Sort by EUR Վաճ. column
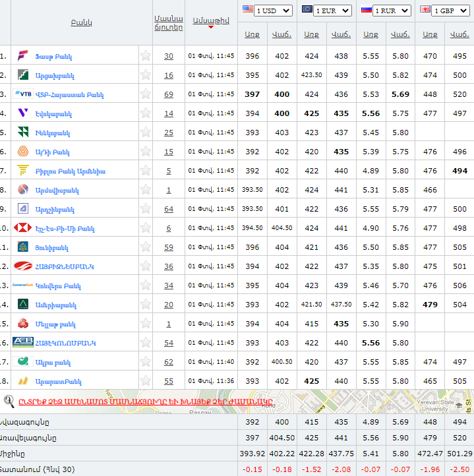 pyautogui.click(x=341, y=34)
